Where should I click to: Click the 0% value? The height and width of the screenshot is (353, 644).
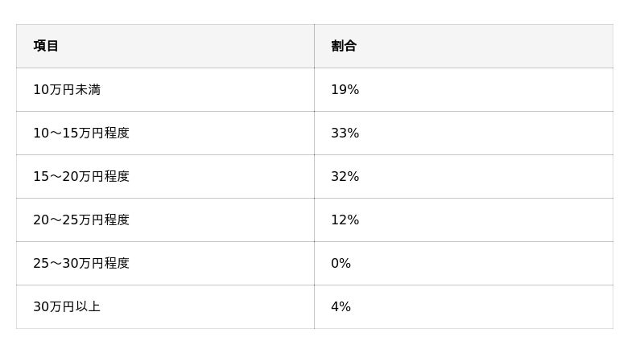[x=341, y=263]
